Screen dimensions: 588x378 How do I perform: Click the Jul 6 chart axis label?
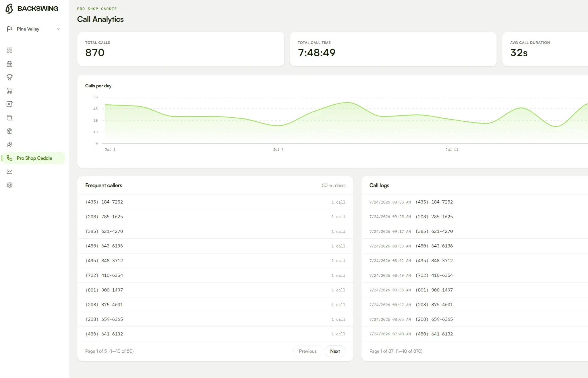[x=278, y=149]
